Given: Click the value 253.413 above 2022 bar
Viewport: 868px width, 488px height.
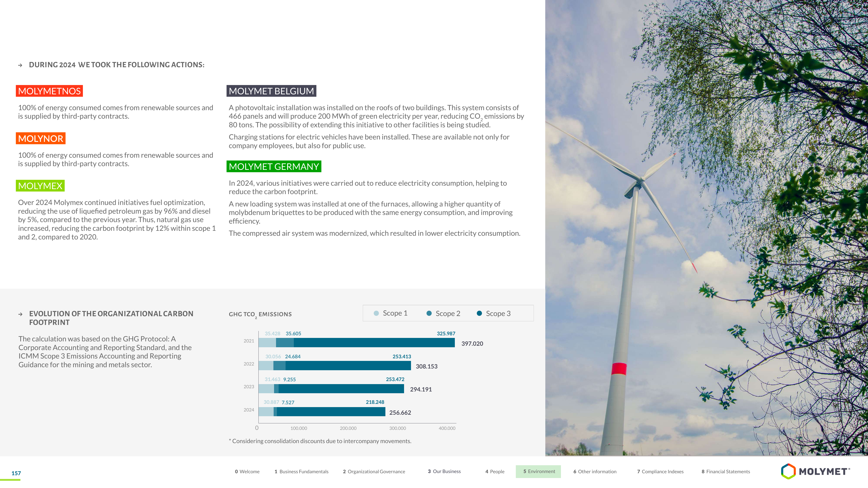Looking at the screenshot, I should pos(402,356).
